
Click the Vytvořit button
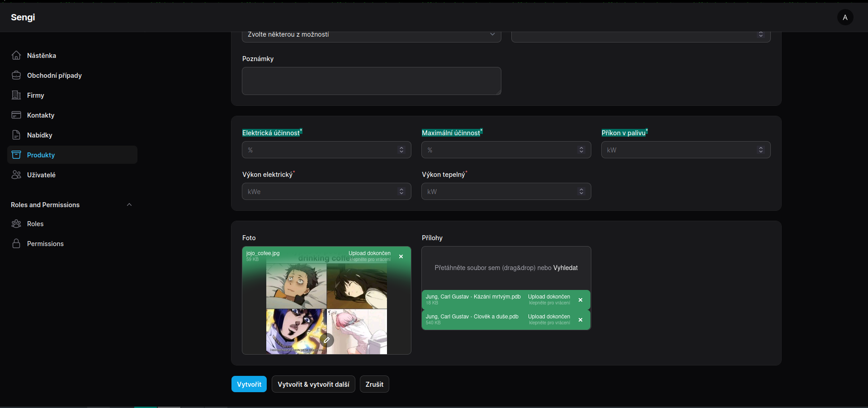pos(249,384)
